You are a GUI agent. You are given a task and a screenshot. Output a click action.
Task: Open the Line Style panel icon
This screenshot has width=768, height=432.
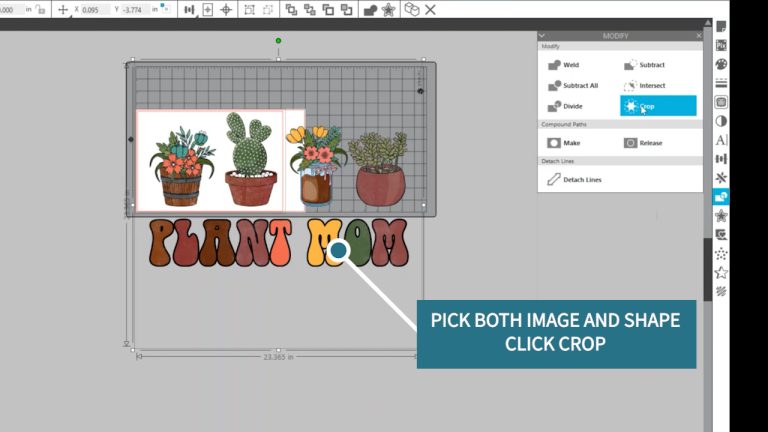(721, 83)
